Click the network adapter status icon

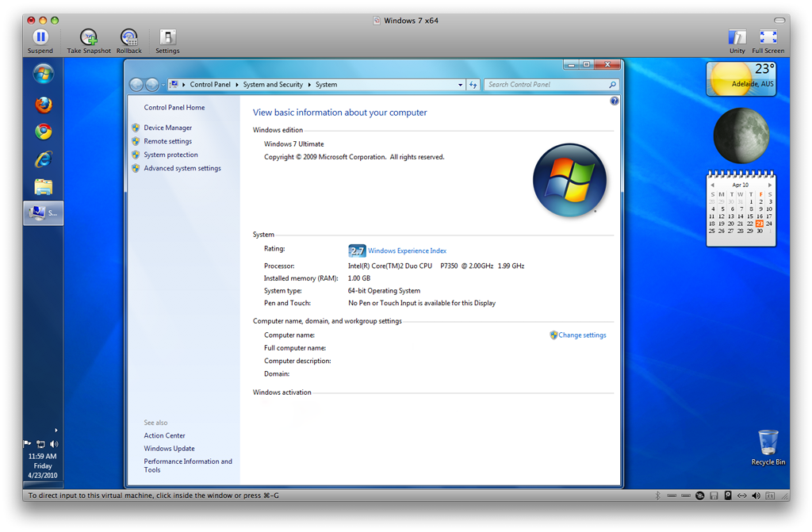click(741, 496)
